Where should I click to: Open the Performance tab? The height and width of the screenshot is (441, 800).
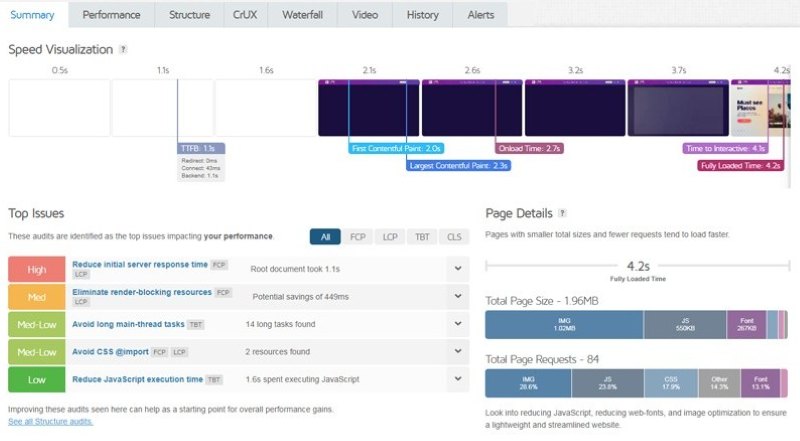point(111,15)
